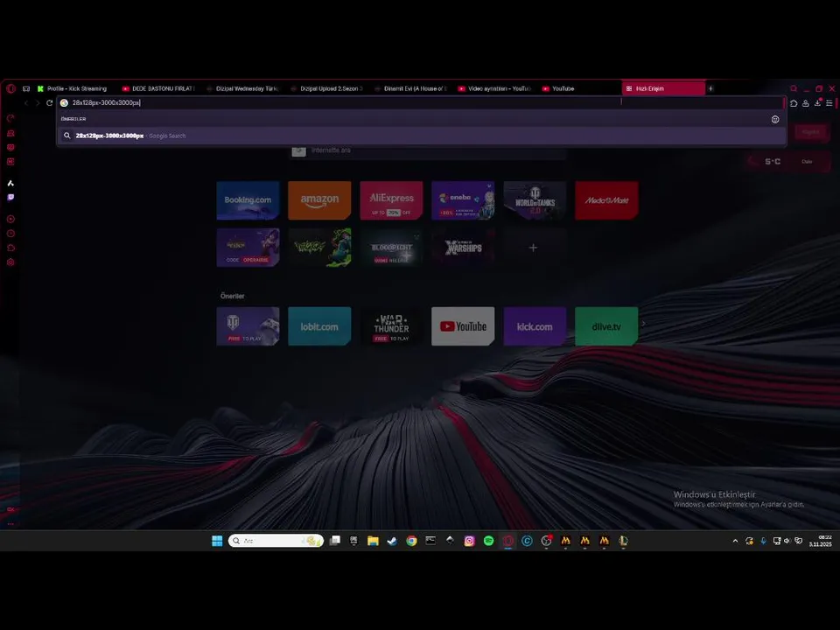Open the Opera GX main menu logo
The width and height of the screenshot is (840, 630).
point(10,88)
